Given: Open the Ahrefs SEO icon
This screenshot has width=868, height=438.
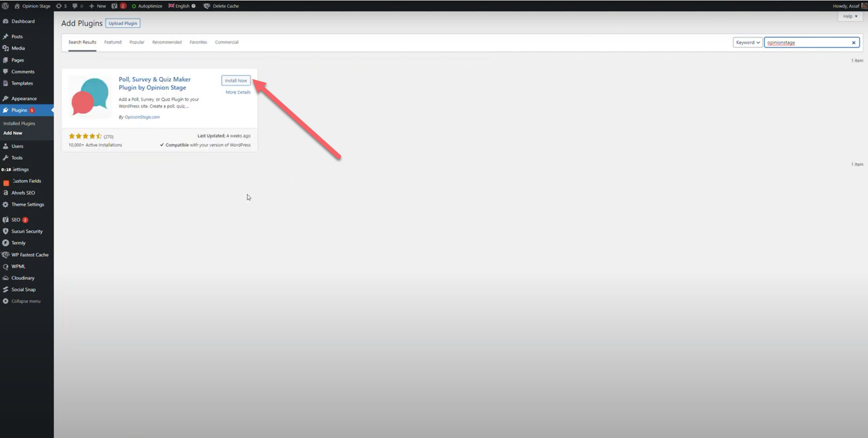Looking at the screenshot, I should pos(5,193).
